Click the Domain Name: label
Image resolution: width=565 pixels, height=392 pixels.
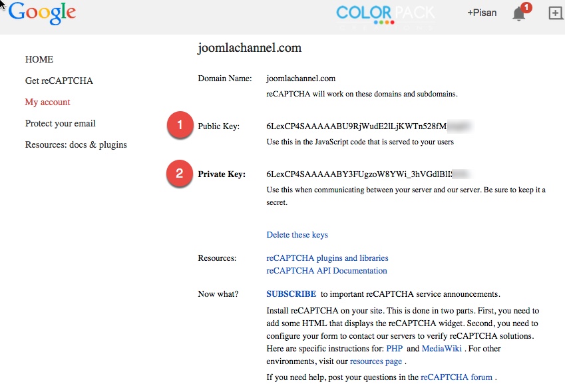[x=225, y=79]
